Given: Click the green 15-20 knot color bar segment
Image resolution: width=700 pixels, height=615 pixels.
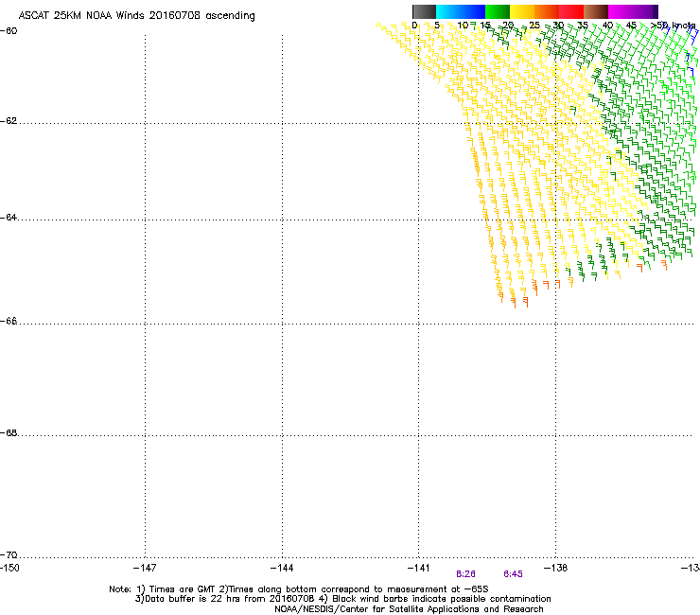Looking at the screenshot, I should coord(498,11).
